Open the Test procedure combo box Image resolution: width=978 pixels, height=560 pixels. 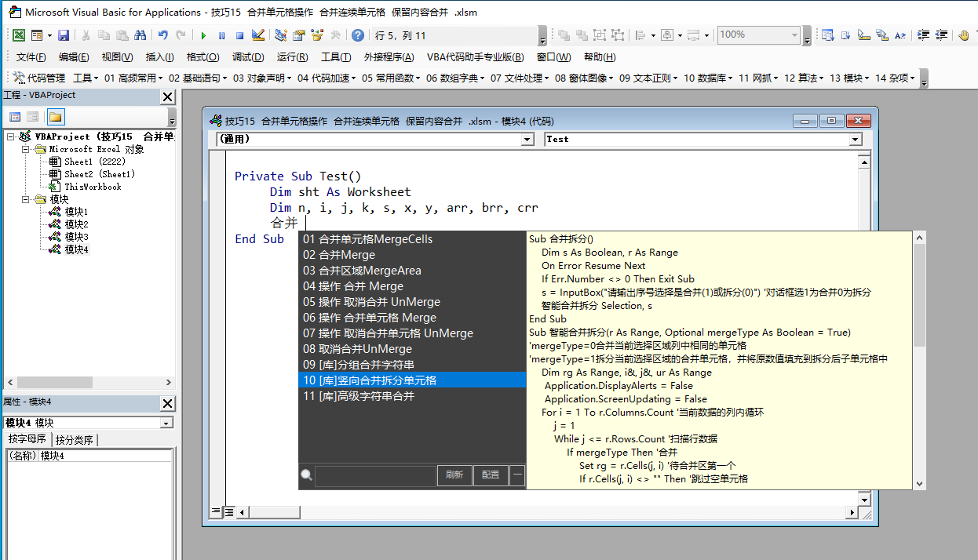703,139
